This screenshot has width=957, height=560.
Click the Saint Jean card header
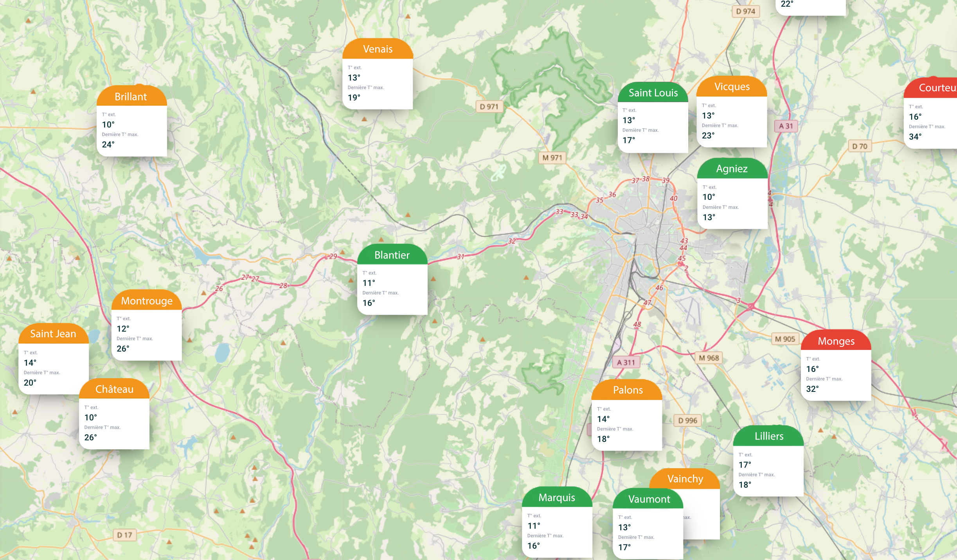coord(53,334)
